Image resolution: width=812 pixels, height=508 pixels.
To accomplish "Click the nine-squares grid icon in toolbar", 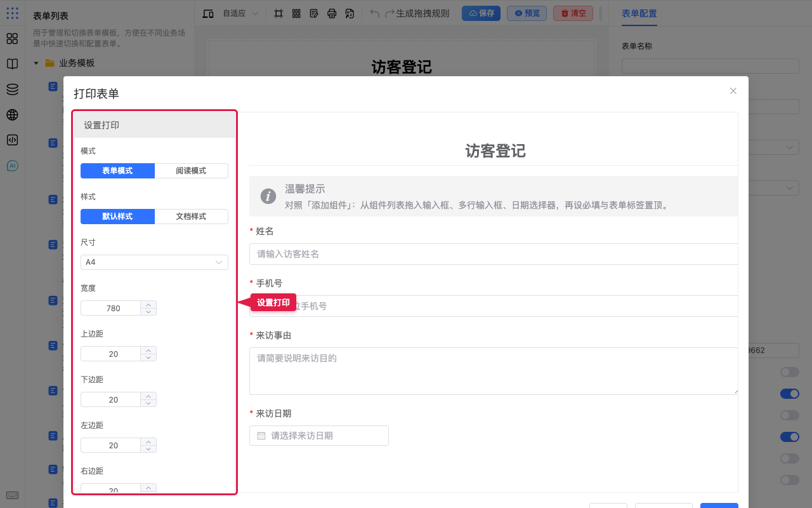I will tap(296, 13).
